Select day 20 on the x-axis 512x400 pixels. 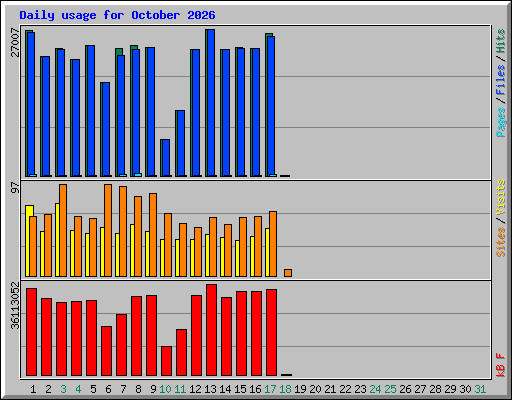point(315,389)
